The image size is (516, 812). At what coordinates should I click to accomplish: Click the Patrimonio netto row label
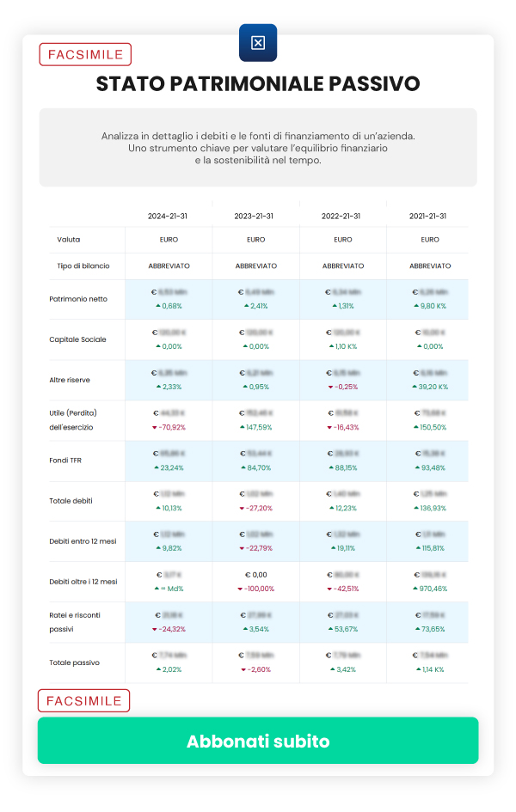[x=78, y=299]
